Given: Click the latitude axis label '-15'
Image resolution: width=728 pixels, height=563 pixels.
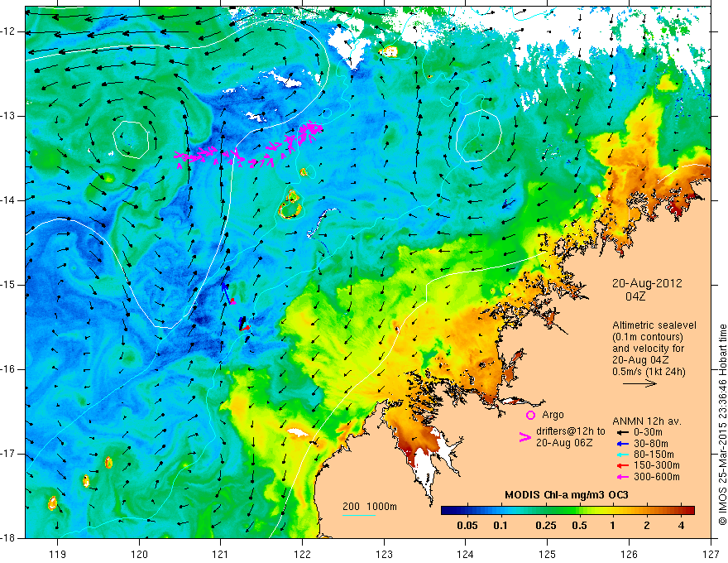Looking at the screenshot, I should [8, 285].
